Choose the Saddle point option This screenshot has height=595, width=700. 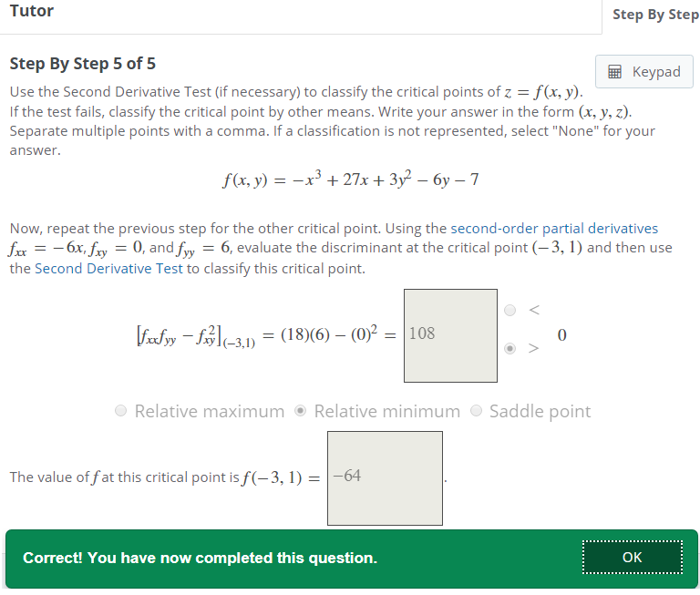(x=476, y=411)
